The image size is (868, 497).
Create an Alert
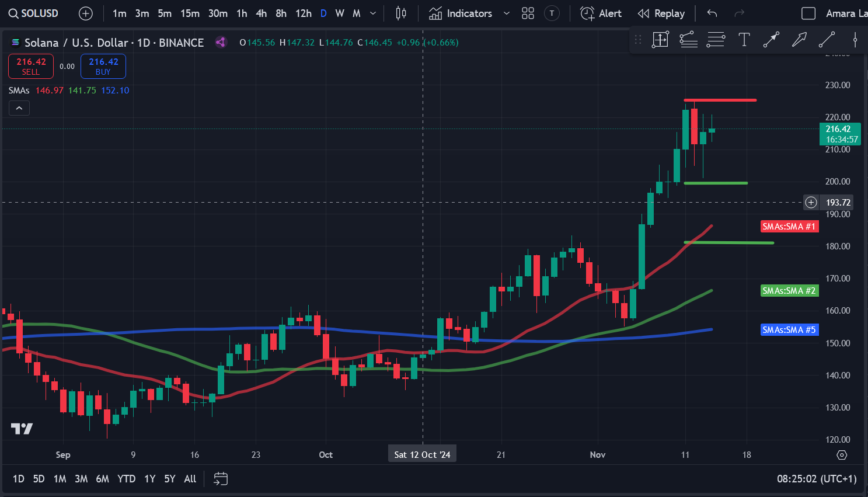(x=601, y=13)
